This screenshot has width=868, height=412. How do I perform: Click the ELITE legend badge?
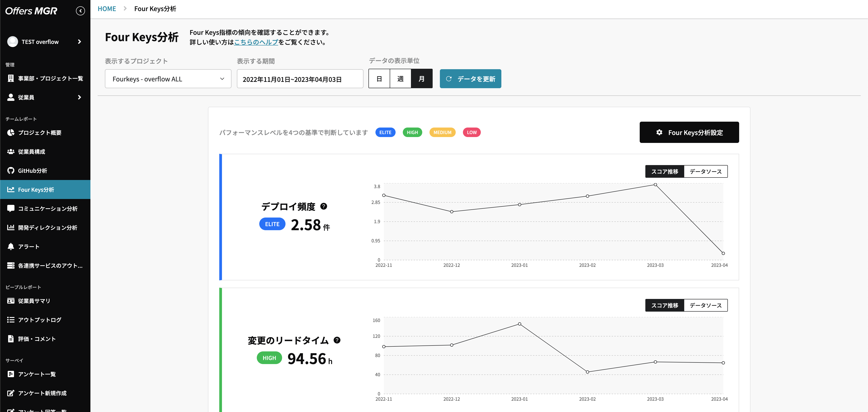tap(385, 132)
